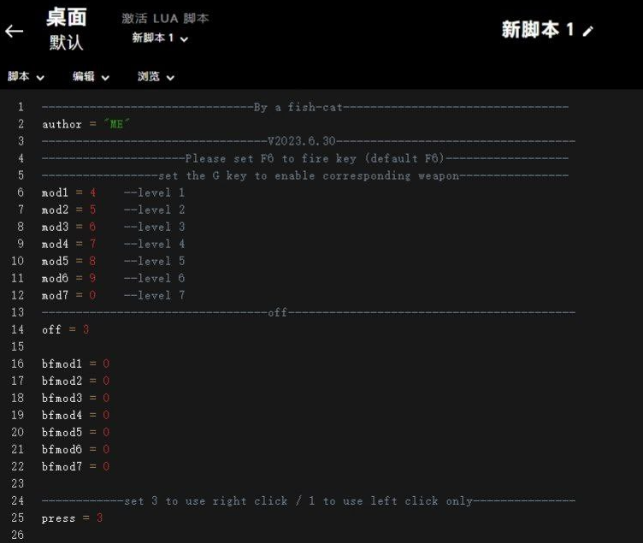Select the 桌面 默认 profile title

click(66, 30)
